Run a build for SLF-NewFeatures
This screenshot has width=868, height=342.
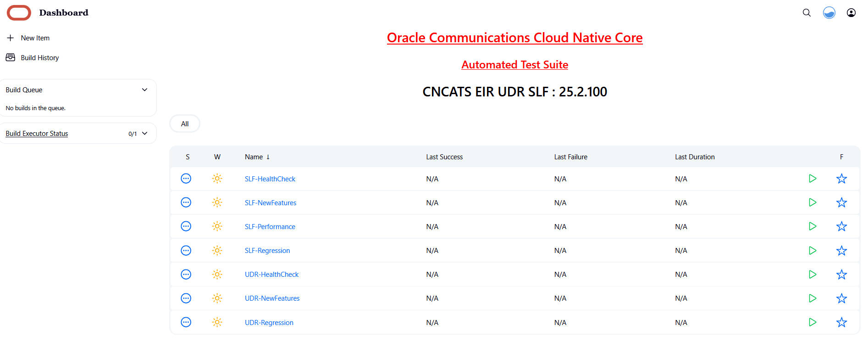[x=813, y=202]
